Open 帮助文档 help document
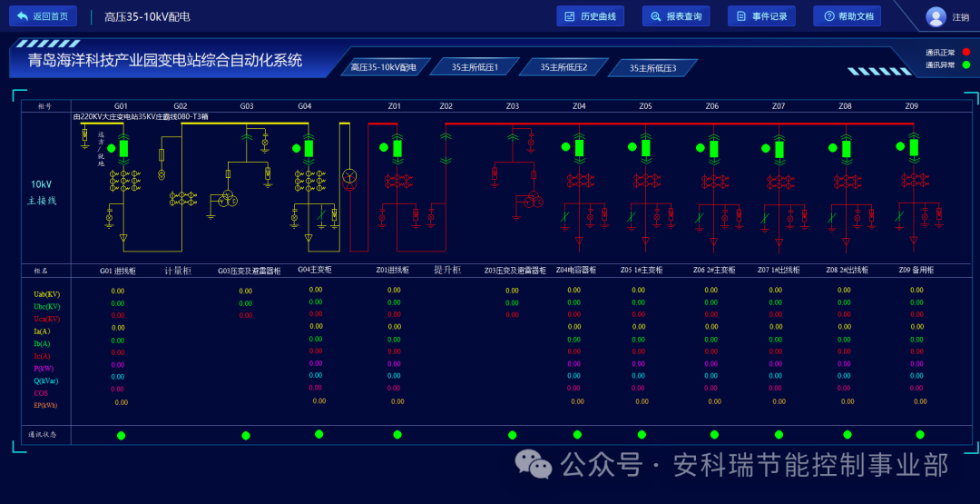Screen dimensions: 980x504 click(x=847, y=16)
